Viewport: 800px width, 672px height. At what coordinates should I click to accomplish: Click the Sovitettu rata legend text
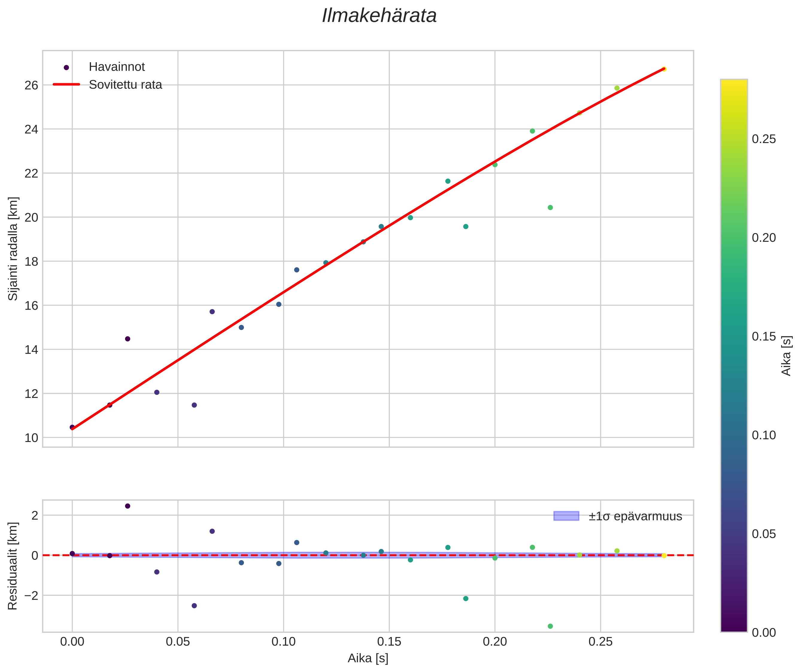pyautogui.click(x=125, y=85)
